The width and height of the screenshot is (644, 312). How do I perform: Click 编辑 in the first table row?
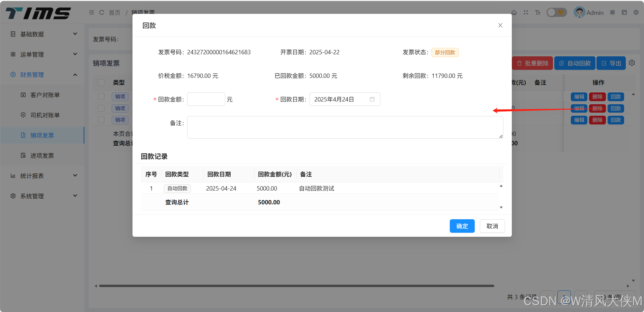click(x=579, y=96)
